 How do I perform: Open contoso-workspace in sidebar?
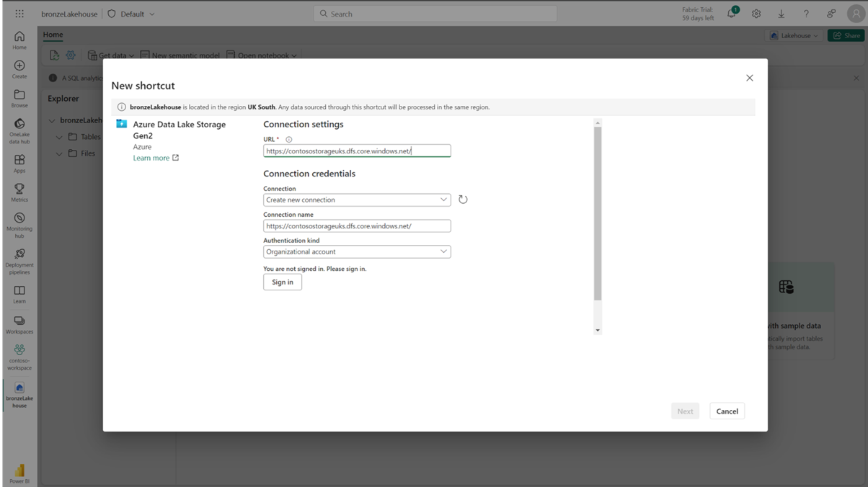(19, 357)
